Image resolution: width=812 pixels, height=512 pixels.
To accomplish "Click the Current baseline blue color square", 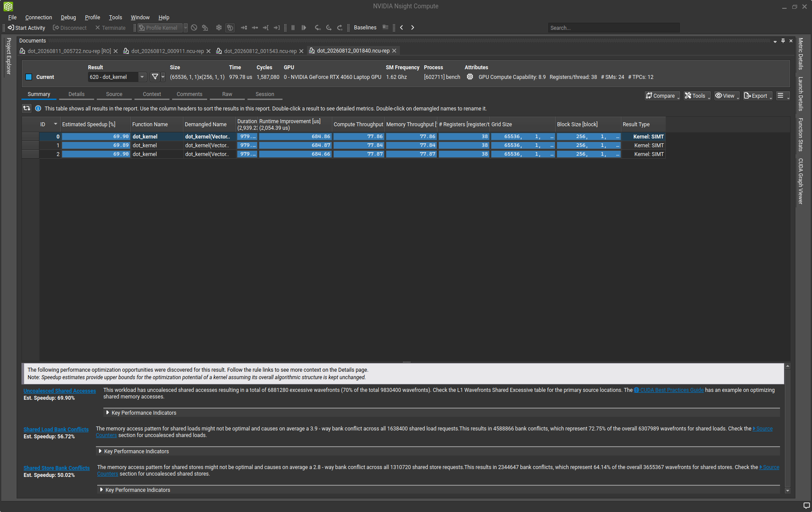I will coord(29,77).
